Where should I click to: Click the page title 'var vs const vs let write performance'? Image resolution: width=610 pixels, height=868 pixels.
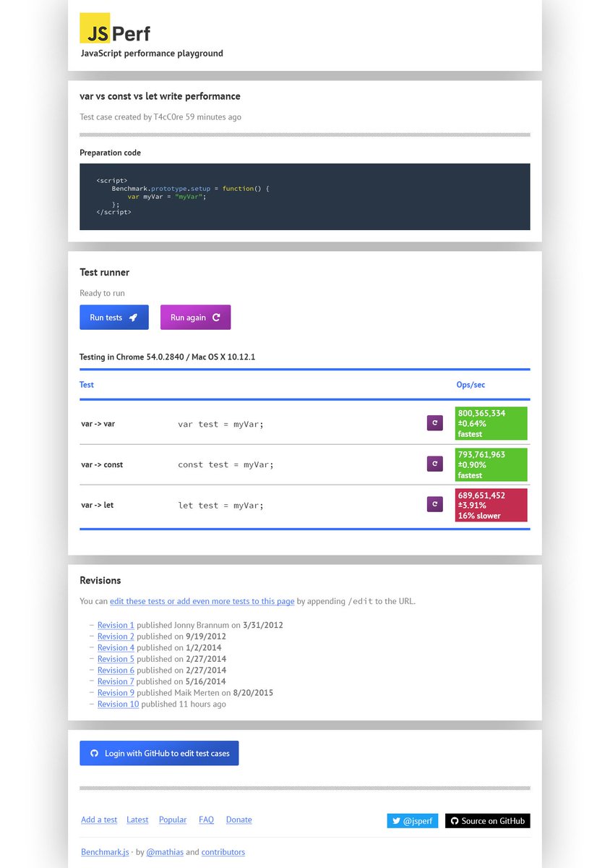tap(160, 96)
